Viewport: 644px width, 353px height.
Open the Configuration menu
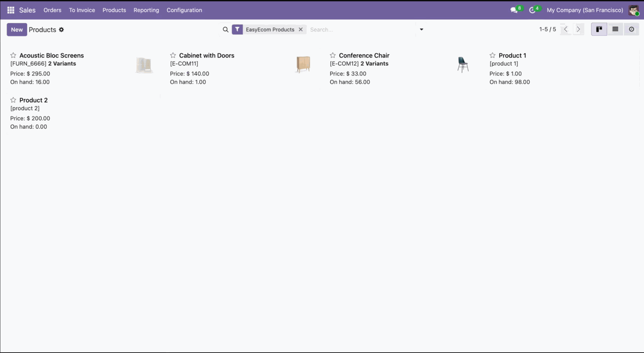point(184,10)
